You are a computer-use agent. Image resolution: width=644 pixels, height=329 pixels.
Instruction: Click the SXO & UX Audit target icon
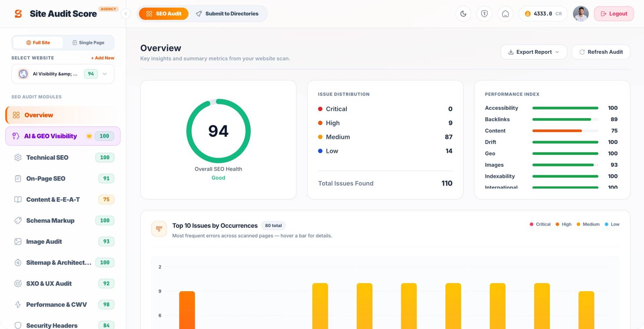tap(18, 283)
